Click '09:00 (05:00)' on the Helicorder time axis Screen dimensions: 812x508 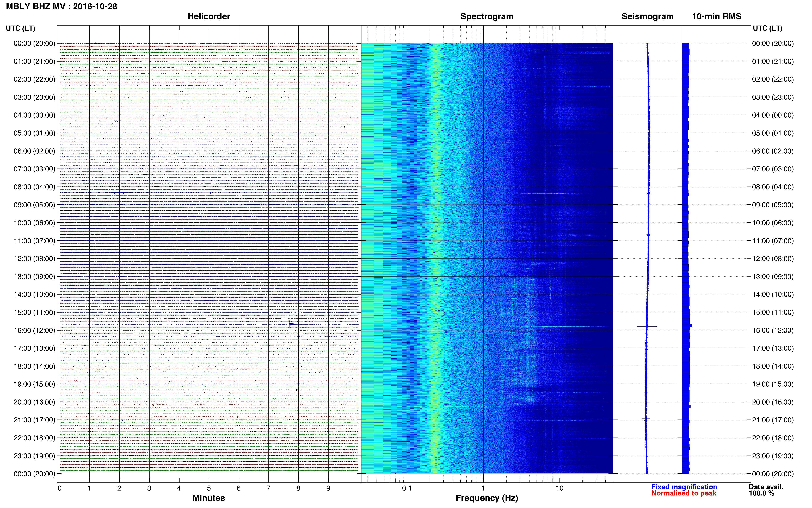point(34,205)
